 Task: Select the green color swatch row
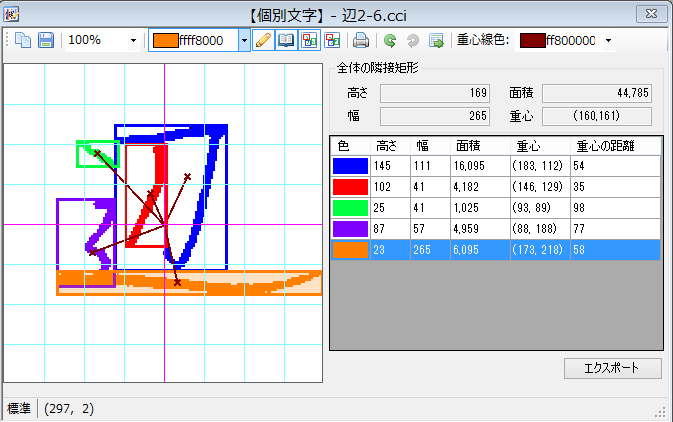tap(350, 208)
